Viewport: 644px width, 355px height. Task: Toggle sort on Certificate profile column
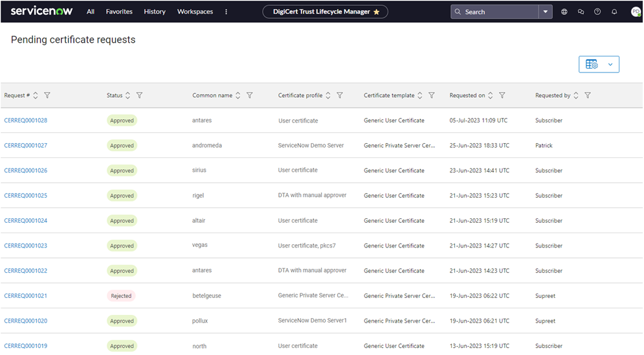coord(328,95)
